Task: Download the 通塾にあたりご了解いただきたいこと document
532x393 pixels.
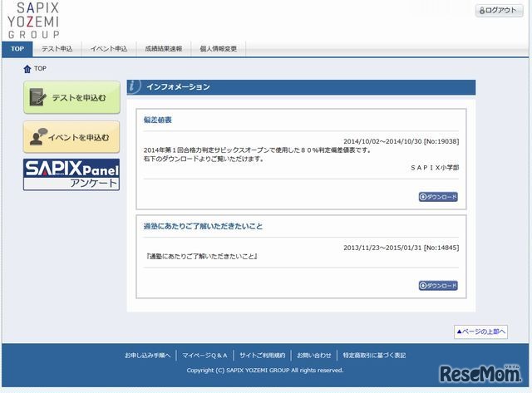Action: [x=438, y=286]
